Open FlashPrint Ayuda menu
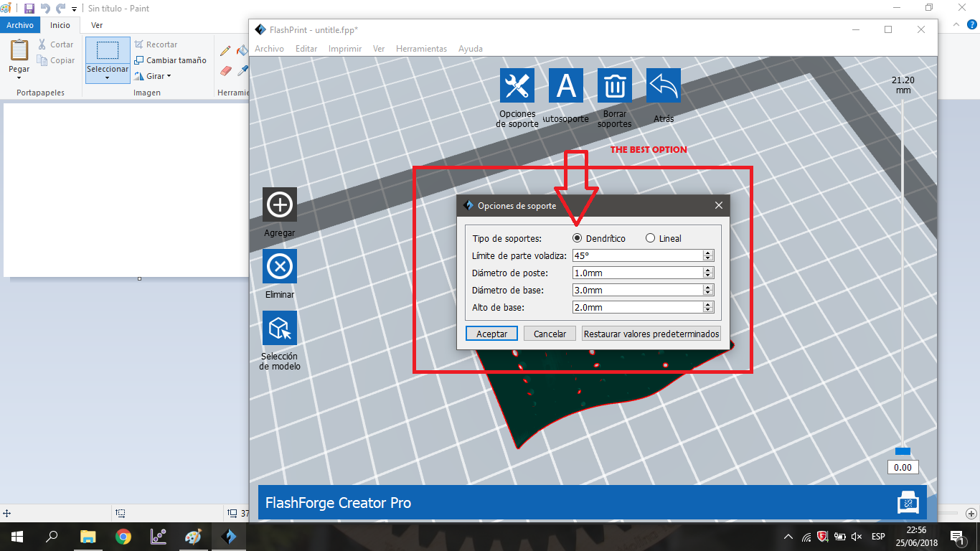The image size is (980, 551). (x=471, y=49)
